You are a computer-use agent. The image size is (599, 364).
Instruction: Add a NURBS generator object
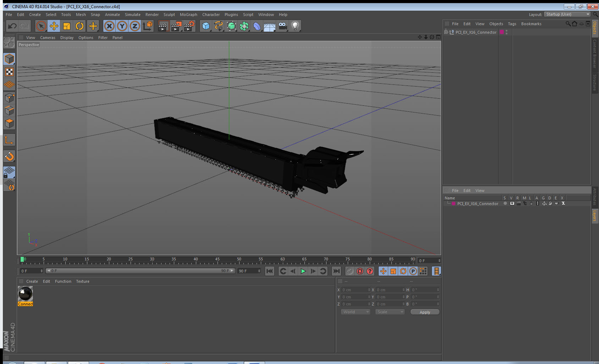click(x=231, y=26)
